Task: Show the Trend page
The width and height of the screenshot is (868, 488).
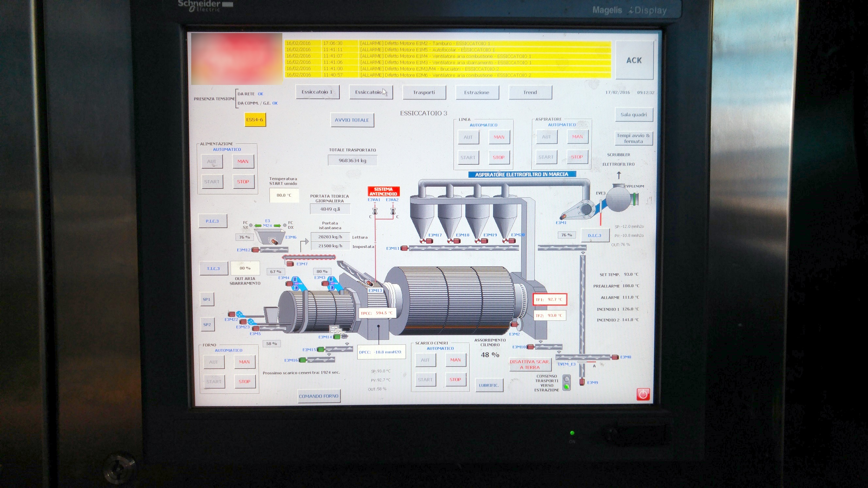Action: (530, 92)
